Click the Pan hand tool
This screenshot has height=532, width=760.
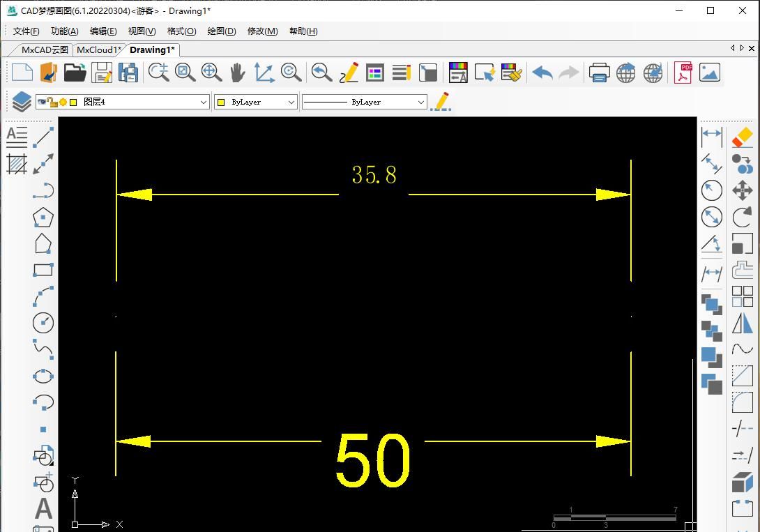tap(238, 73)
